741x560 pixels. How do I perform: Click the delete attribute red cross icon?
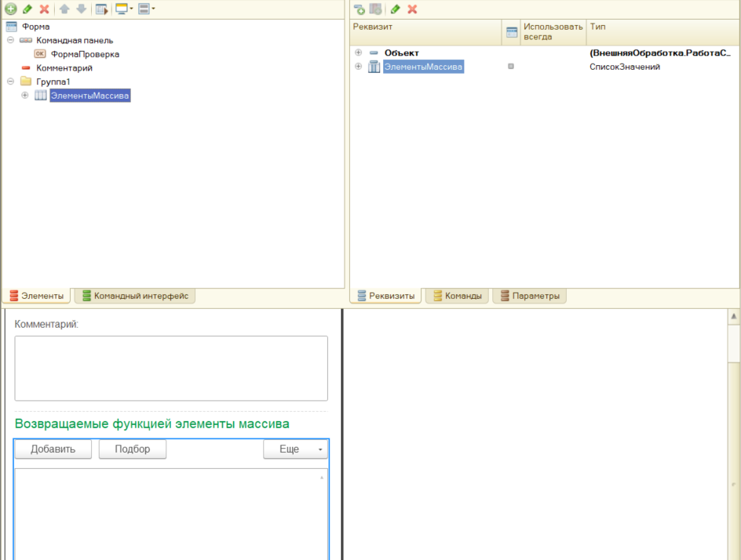click(412, 9)
